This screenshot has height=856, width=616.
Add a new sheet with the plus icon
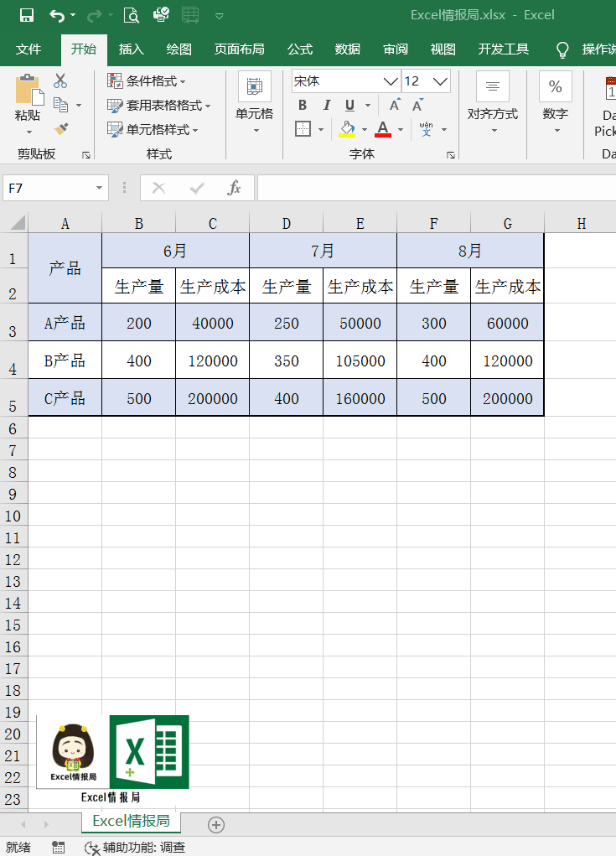pos(216,824)
